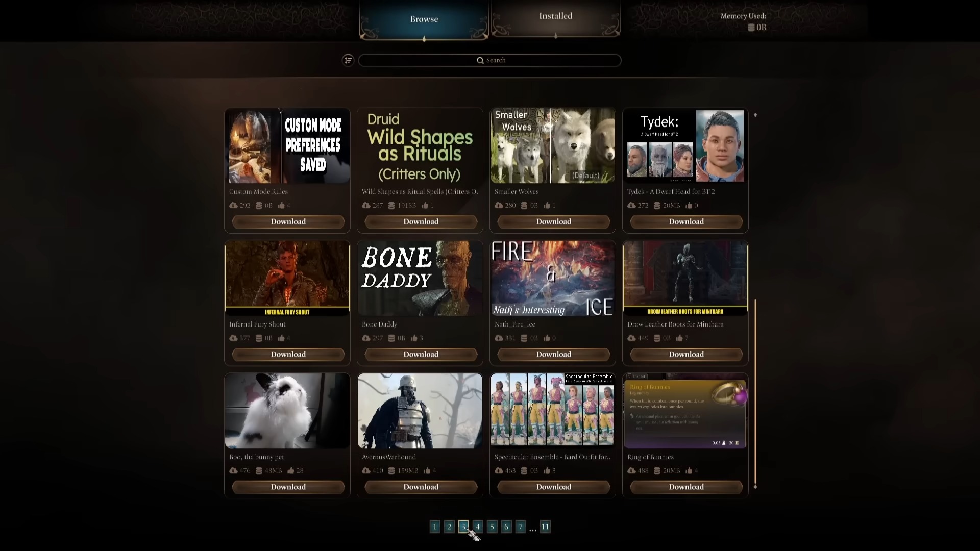Viewport: 980px width, 551px height.
Task: Switch to the Browse tab
Action: coord(423,19)
